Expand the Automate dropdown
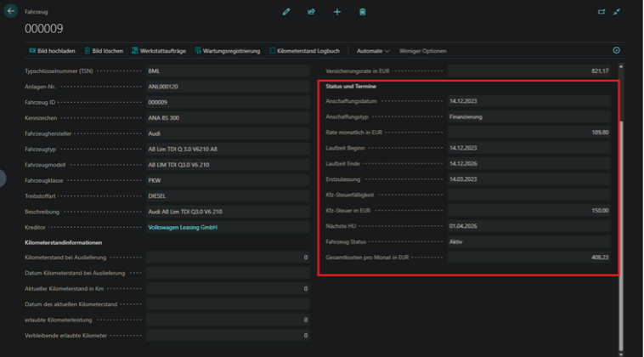Screen dimensions: 644x357 click(373, 51)
